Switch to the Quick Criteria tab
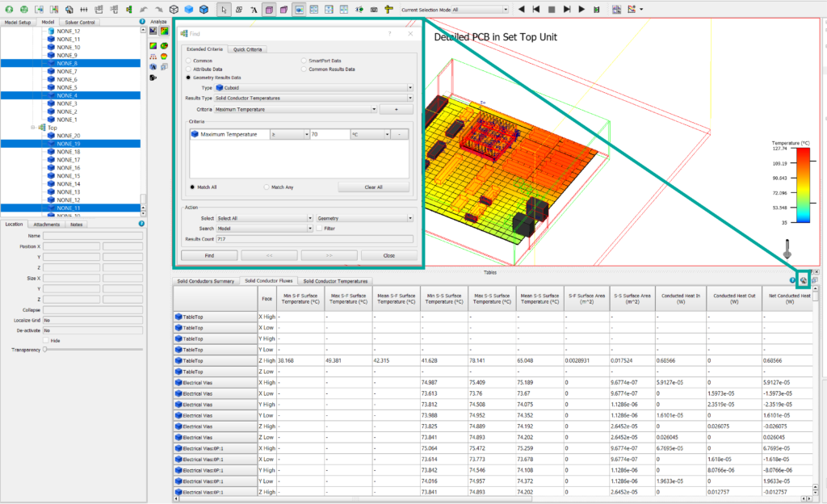Viewport: 827px width, 504px height. 247,49
